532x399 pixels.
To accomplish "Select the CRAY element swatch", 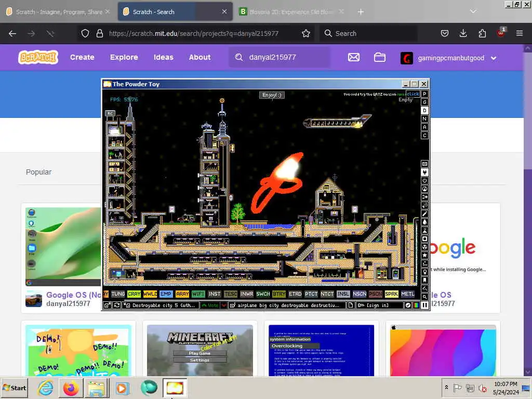I will pos(134,294).
